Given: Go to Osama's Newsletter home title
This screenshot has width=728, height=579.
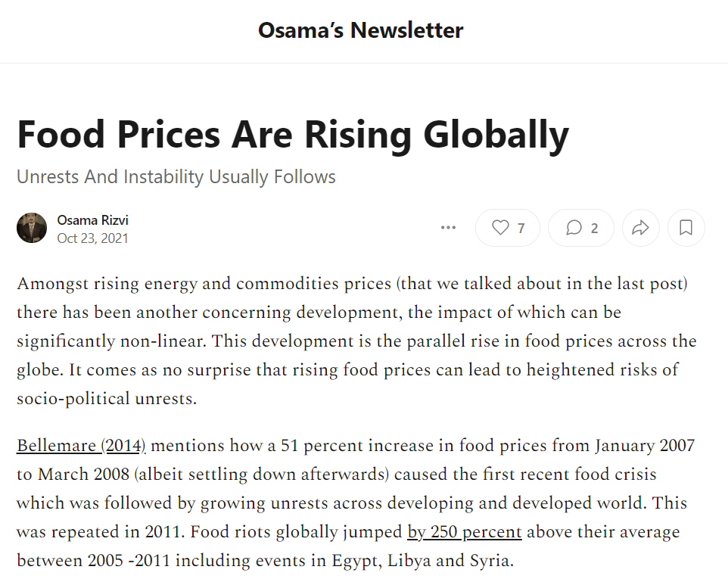Looking at the screenshot, I should tap(360, 30).
